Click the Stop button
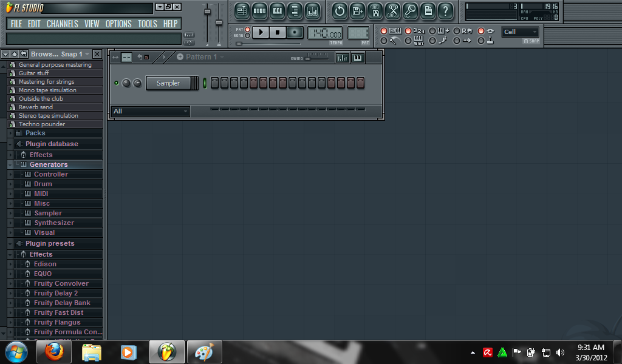The height and width of the screenshot is (364, 622). click(x=278, y=33)
